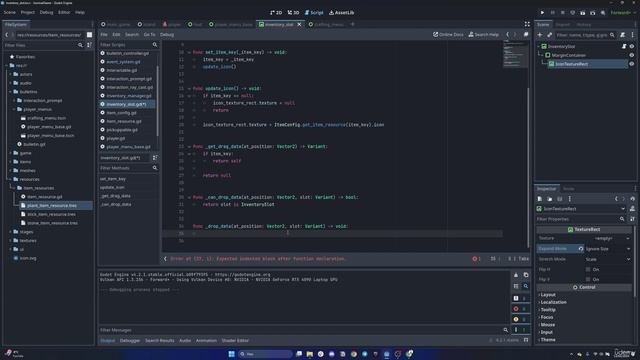Open the script attached to InventorySlot node

tap(624, 47)
